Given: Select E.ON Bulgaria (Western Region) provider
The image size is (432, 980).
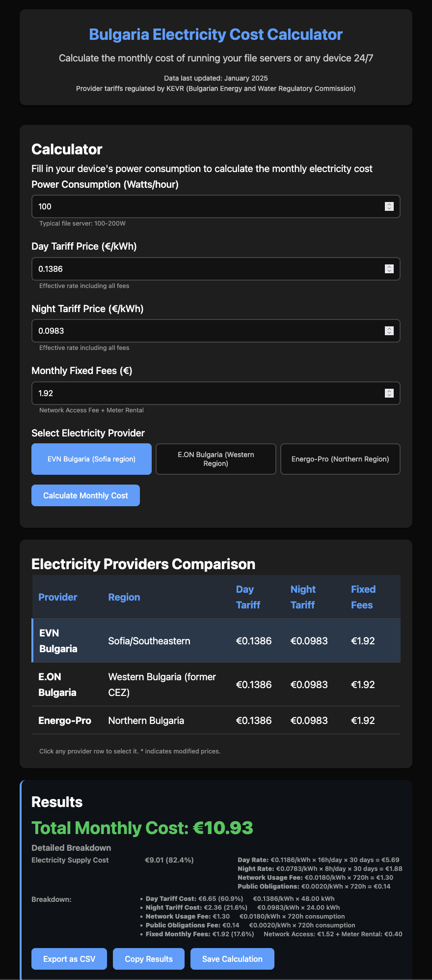Looking at the screenshot, I should (x=216, y=459).
